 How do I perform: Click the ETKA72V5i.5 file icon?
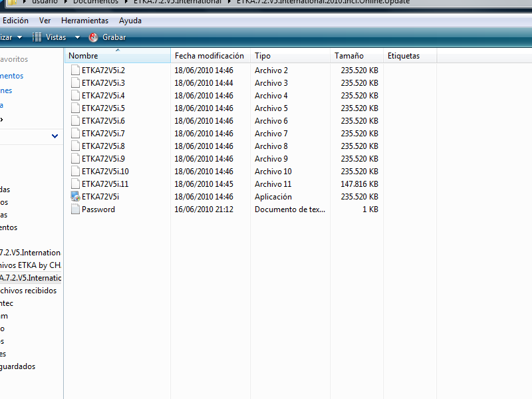pyautogui.click(x=75, y=108)
